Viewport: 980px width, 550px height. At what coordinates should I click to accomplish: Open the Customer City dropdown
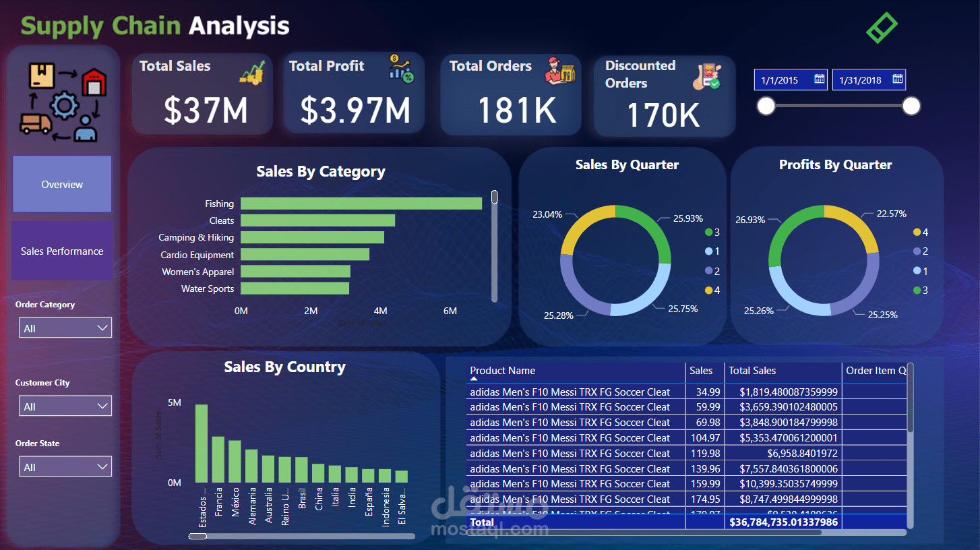(65, 405)
